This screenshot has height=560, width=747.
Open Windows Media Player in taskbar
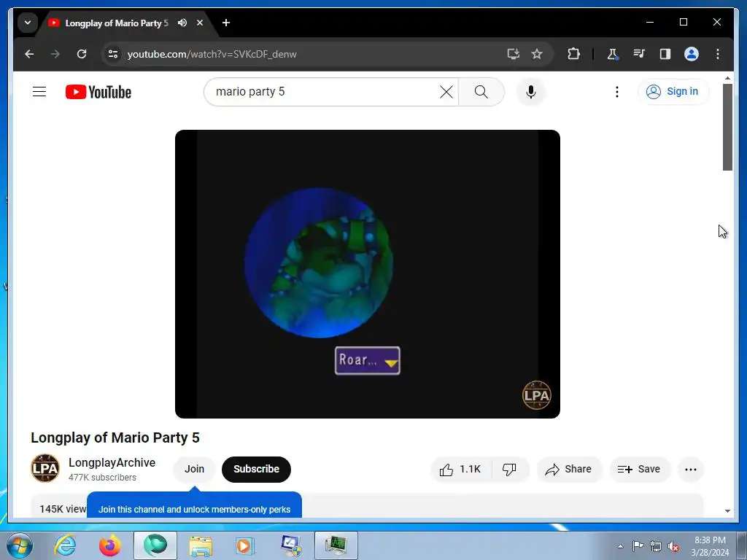coord(245,545)
